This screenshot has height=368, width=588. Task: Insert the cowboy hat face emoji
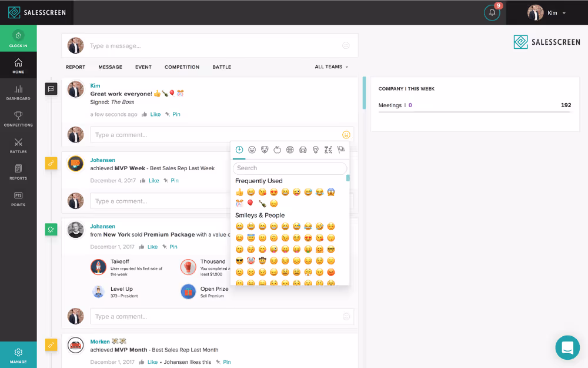pos(262,261)
